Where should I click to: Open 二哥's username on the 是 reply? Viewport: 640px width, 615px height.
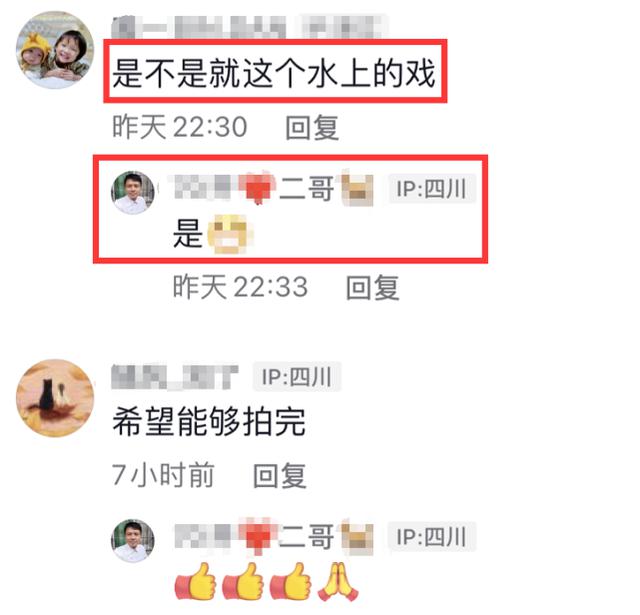(273, 188)
